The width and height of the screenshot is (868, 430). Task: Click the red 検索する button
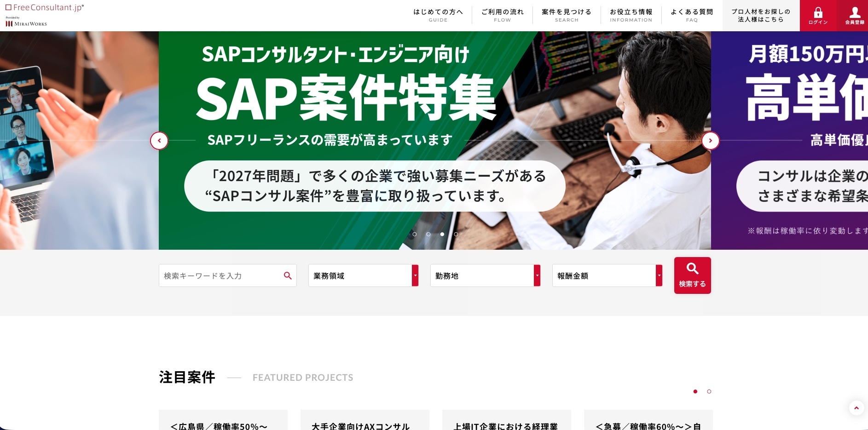click(692, 275)
